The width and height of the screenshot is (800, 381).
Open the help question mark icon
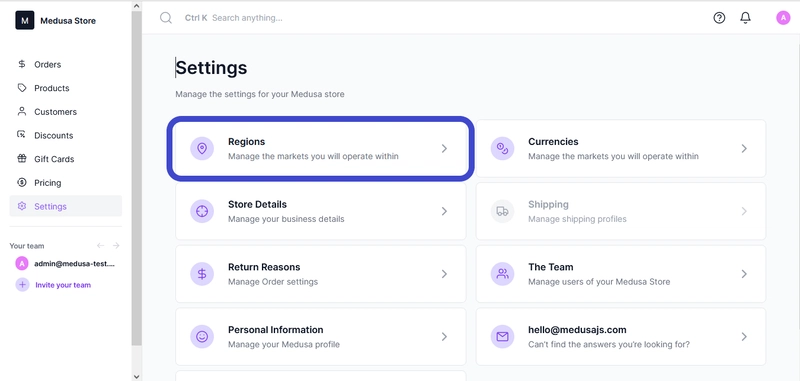[719, 18]
